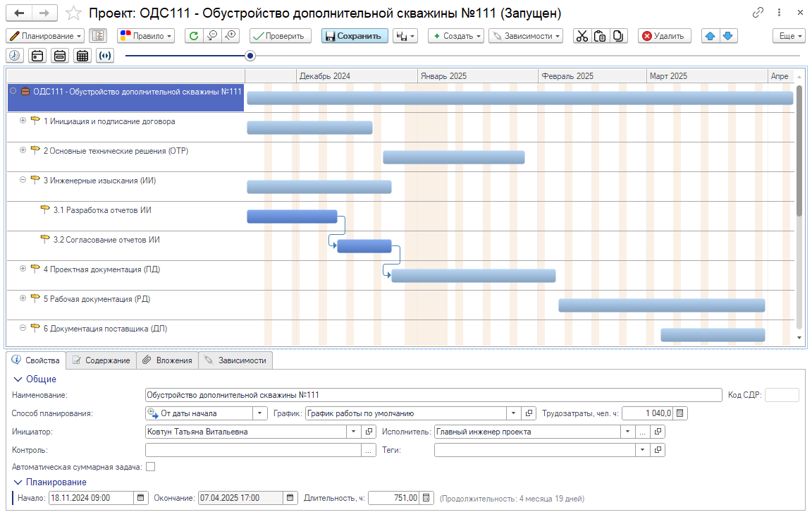The width and height of the screenshot is (812, 517).
Task: Expand task 4 Проектная документация
Action: coord(23,269)
